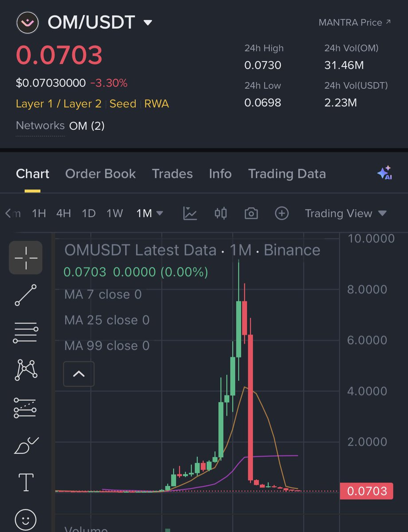Select the crosshair cursor tool
The height and width of the screenshot is (532, 408).
pos(25,258)
